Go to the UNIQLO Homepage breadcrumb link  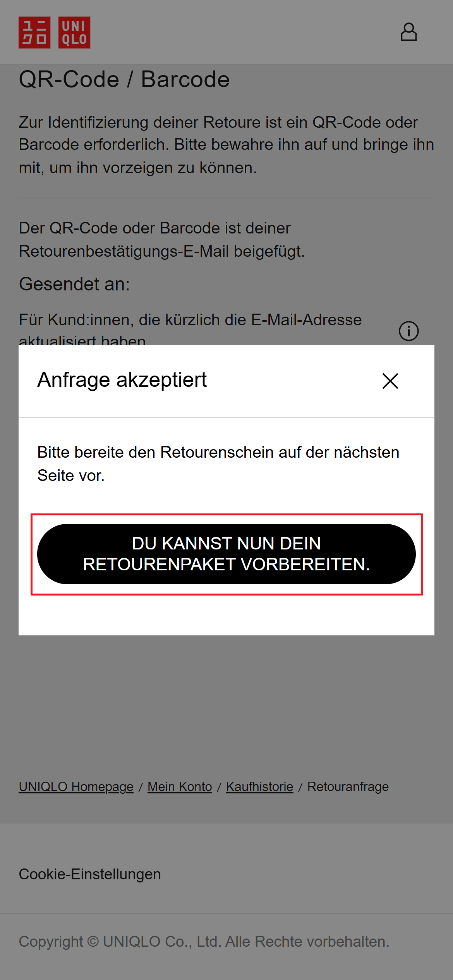pyautogui.click(x=76, y=787)
